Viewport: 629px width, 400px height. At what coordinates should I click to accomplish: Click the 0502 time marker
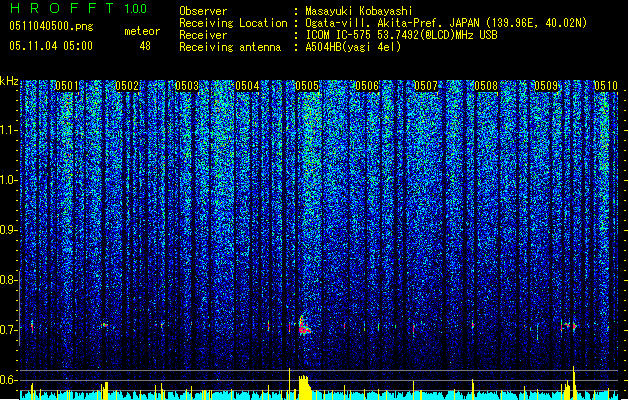coord(127,86)
